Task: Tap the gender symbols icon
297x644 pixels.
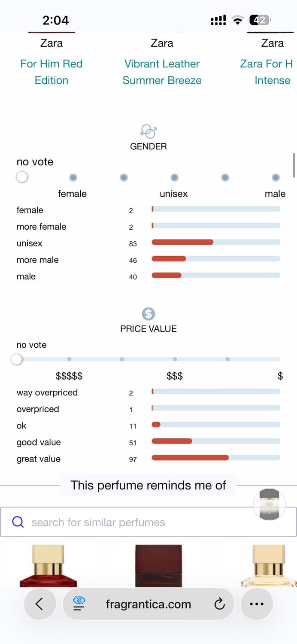Action: (x=148, y=131)
